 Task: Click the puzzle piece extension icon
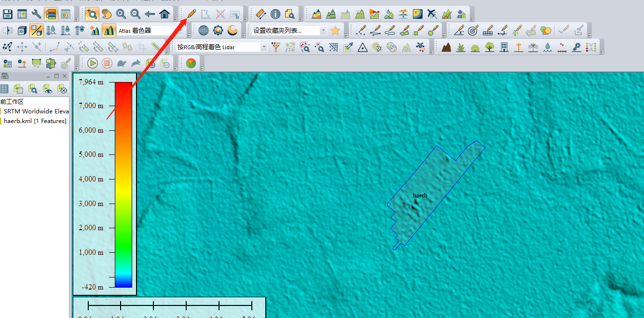(51, 63)
